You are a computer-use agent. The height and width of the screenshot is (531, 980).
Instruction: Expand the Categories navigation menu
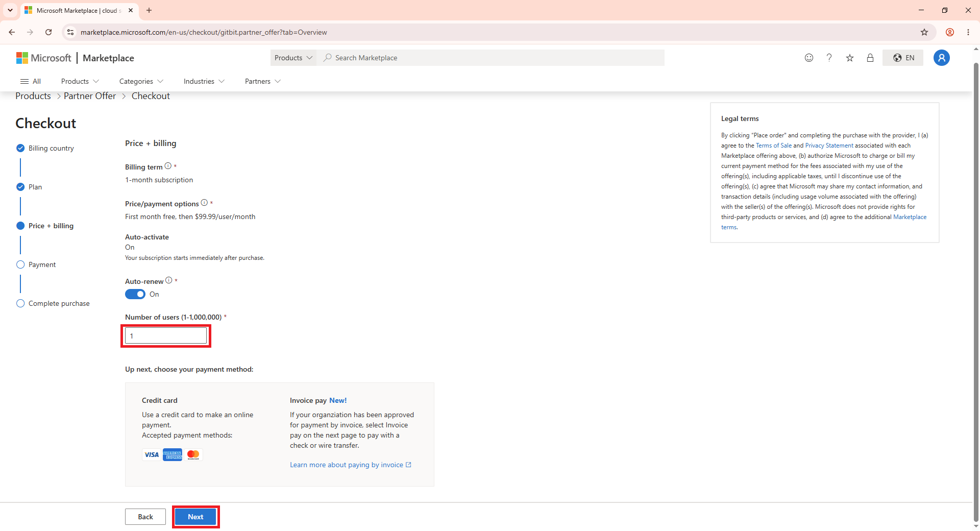(x=141, y=81)
